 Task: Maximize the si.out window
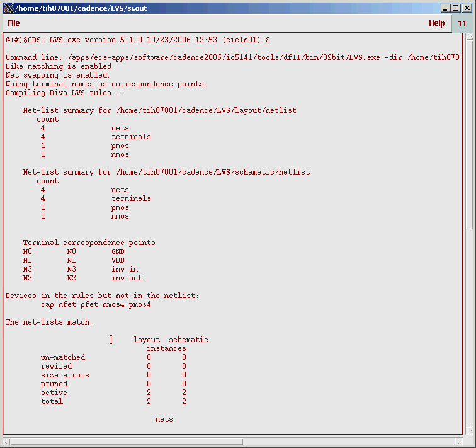pos(456,8)
